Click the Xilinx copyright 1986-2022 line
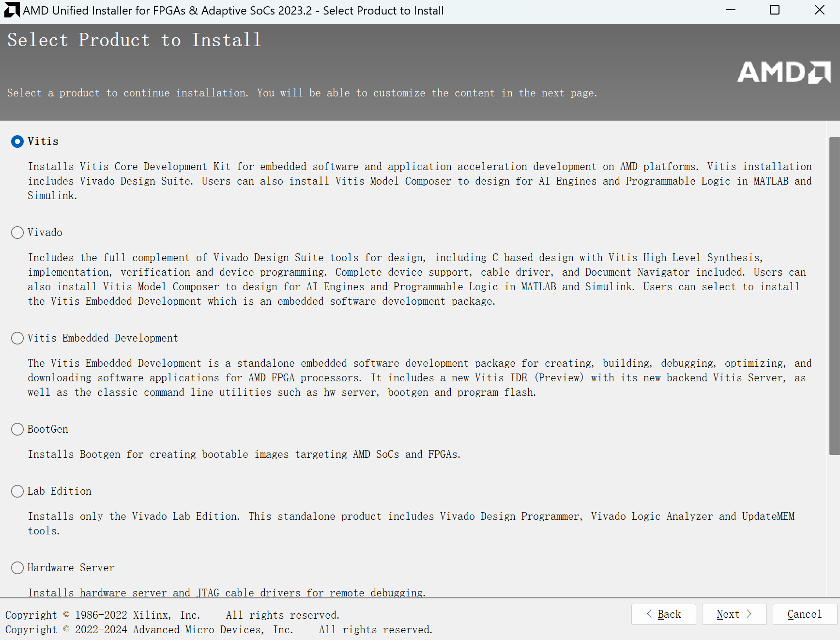This screenshot has width=840, height=640. 172,615
